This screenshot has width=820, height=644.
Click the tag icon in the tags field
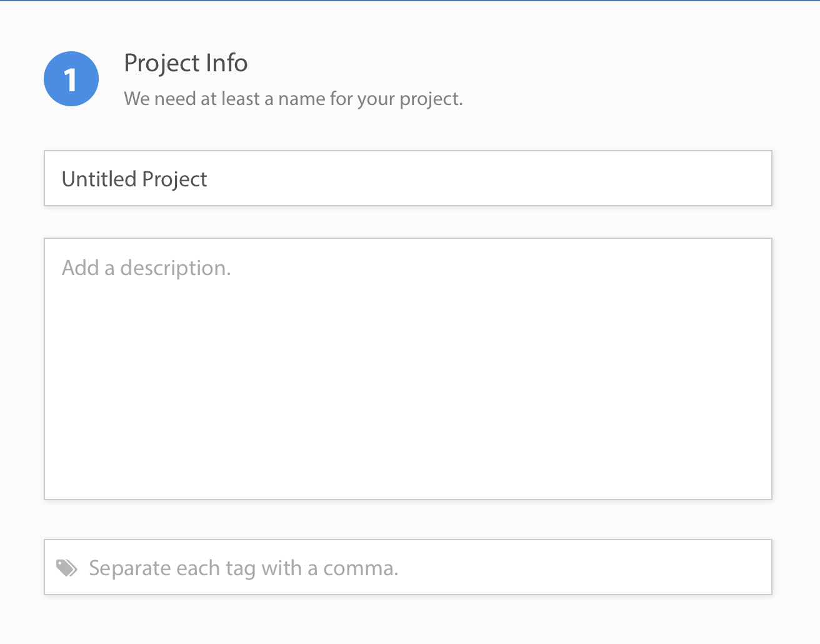[67, 568]
